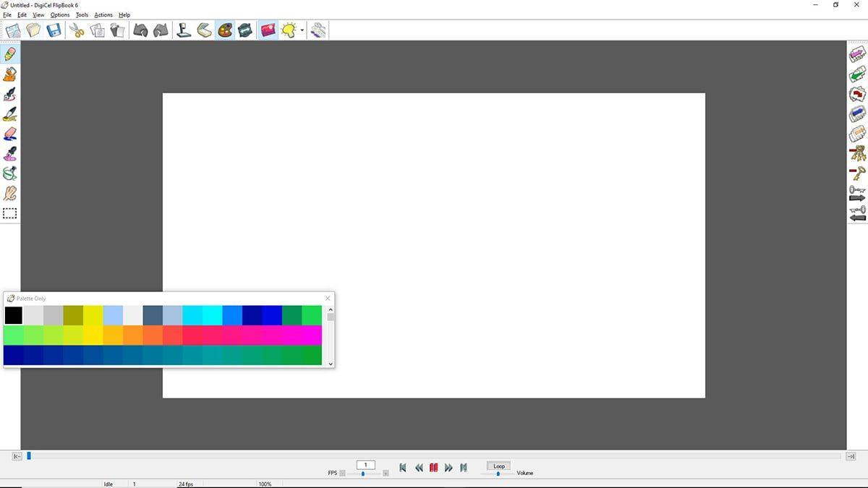Jump to the first frame

click(x=403, y=468)
